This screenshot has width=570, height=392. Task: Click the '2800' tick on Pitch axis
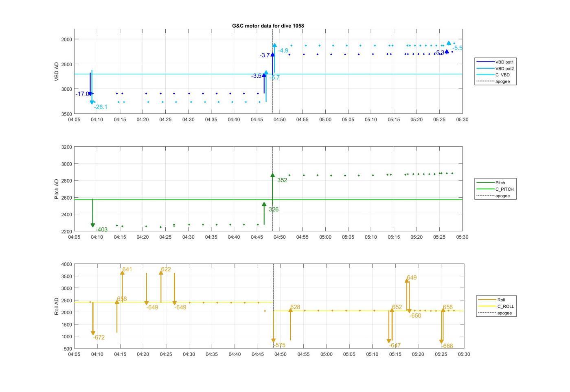coord(66,181)
